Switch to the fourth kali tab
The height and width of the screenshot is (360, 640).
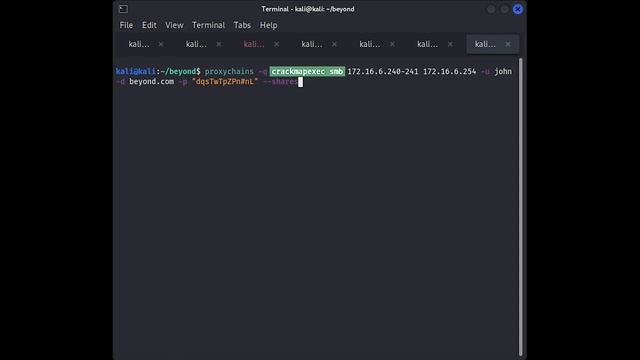[x=312, y=44]
